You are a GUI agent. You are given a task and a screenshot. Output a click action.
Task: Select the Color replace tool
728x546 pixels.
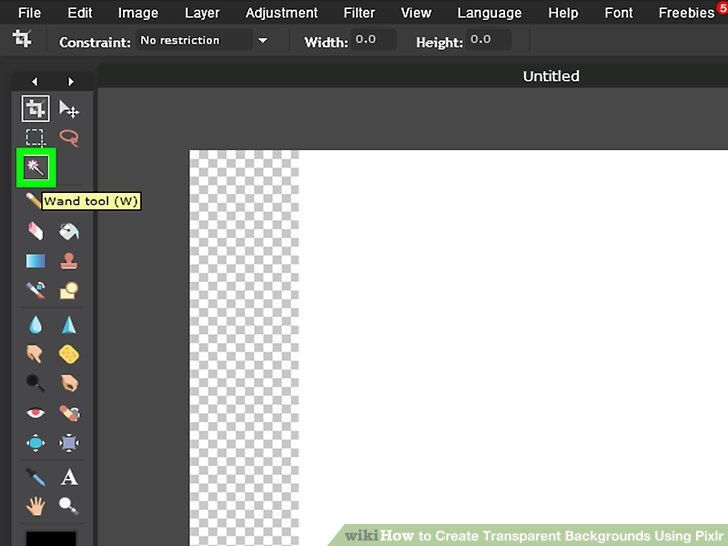click(x=35, y=290)
